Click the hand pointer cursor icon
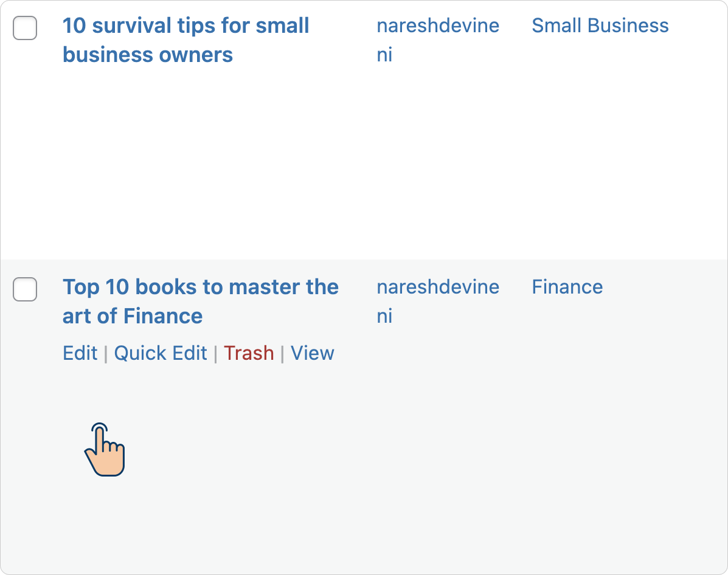This screenshot has height=575, width=728. click(105, 449)
